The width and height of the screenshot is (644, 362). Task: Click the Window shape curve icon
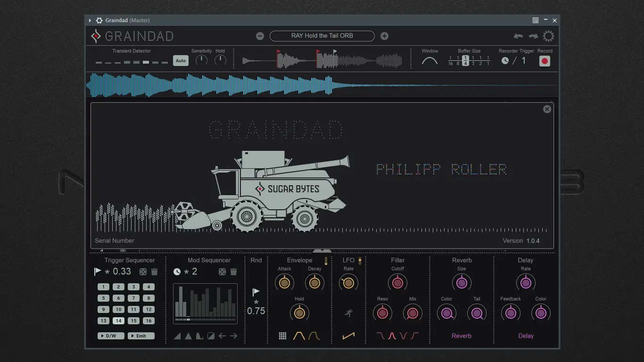tap(429, 61)
